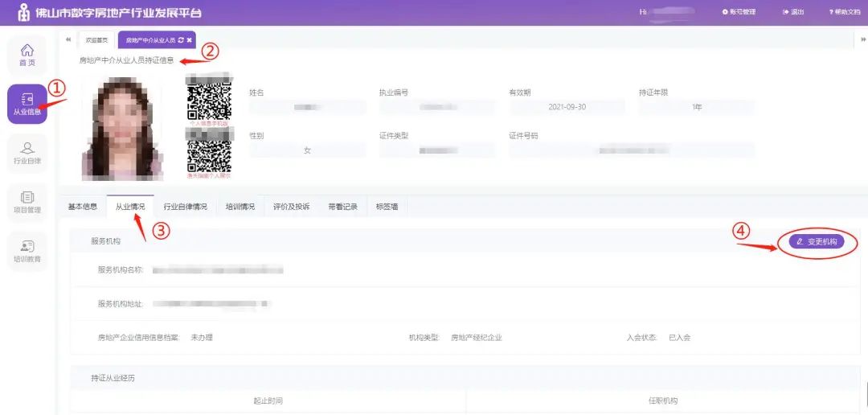The image size is (868, 415).
Task: Click 退出 to log out
Action: [793, 12]
